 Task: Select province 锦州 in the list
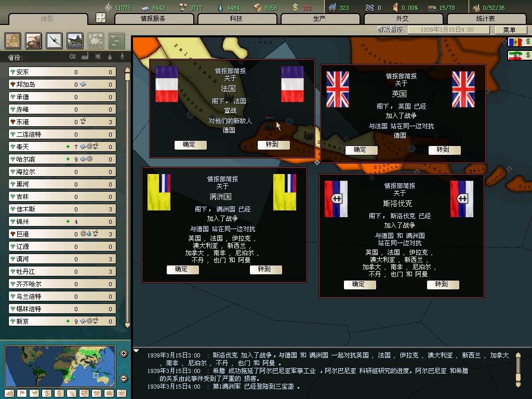[x=62, y=221]
